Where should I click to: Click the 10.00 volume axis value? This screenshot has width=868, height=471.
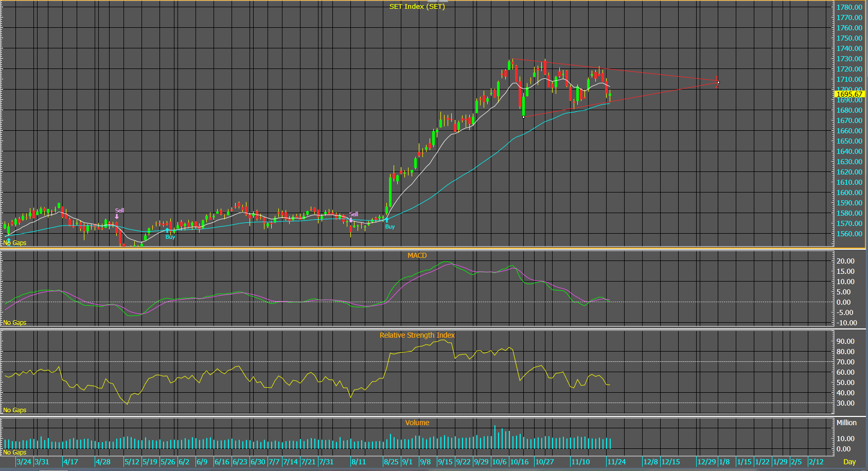point(845,439)
